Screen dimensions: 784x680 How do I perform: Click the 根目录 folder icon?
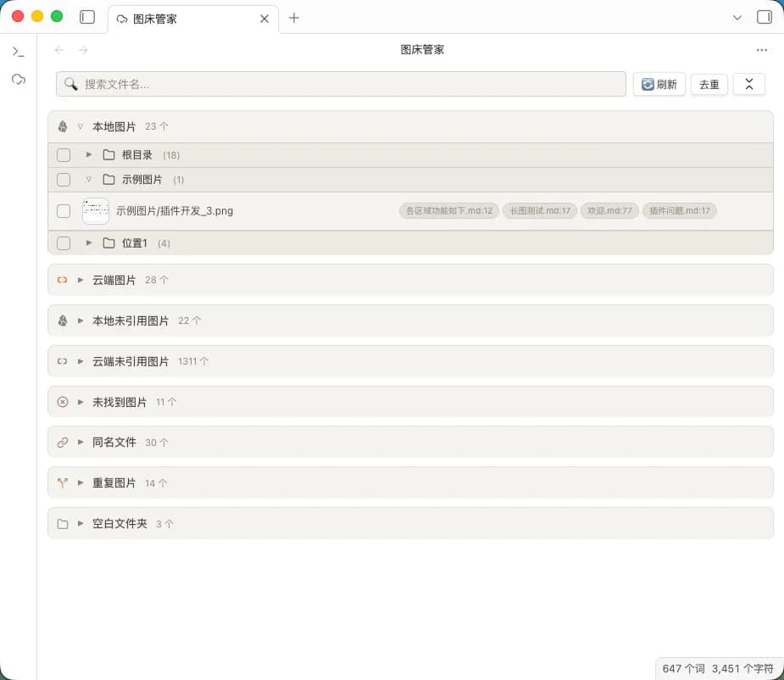(109, 154)
